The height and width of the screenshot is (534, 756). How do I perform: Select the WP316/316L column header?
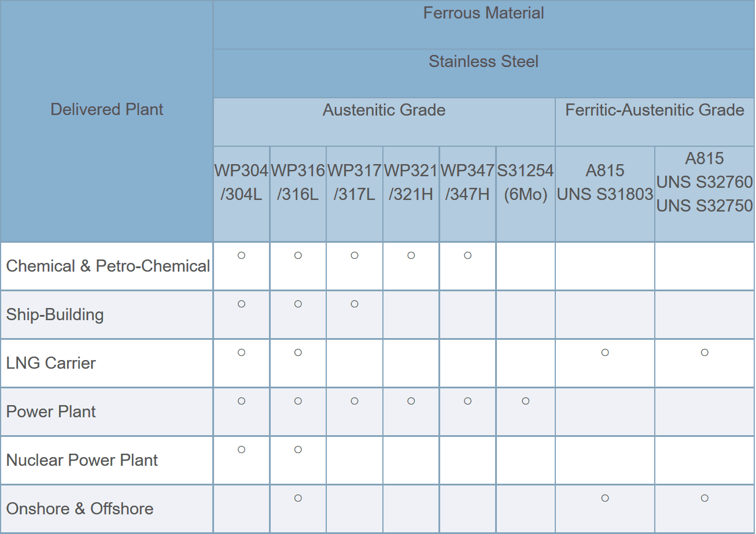[298, 183]
